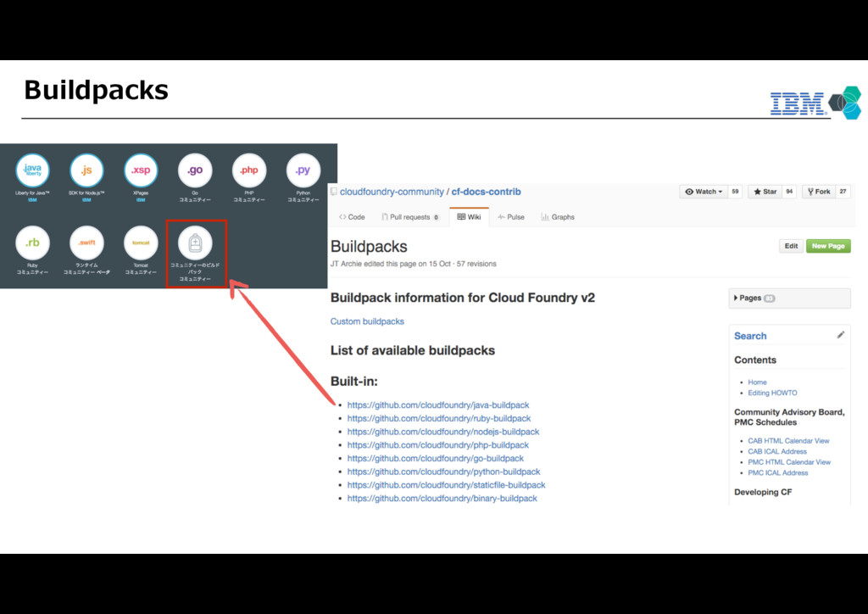Open the staticfile-buildpack GitHub link
This screenshot has width=868, height=614.
446,484
